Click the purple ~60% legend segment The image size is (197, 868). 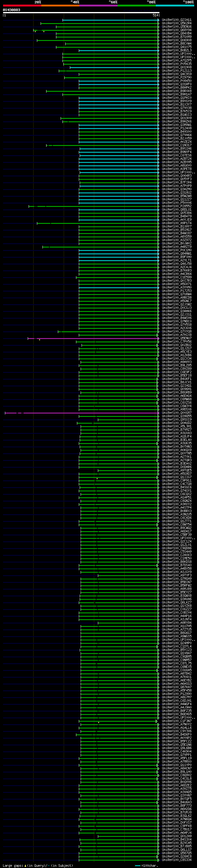tap(99, 6)
